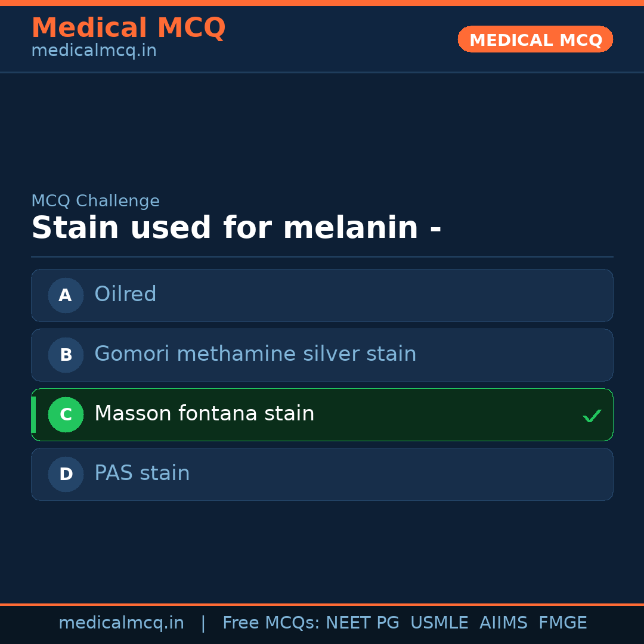
Task: Click the B option letter badge
Action: click(x=66, y=355)
